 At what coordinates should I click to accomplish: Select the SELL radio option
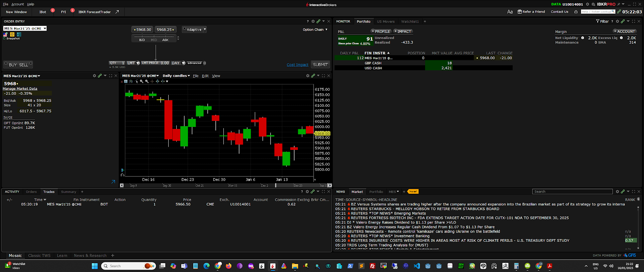[x=25, y=64]
